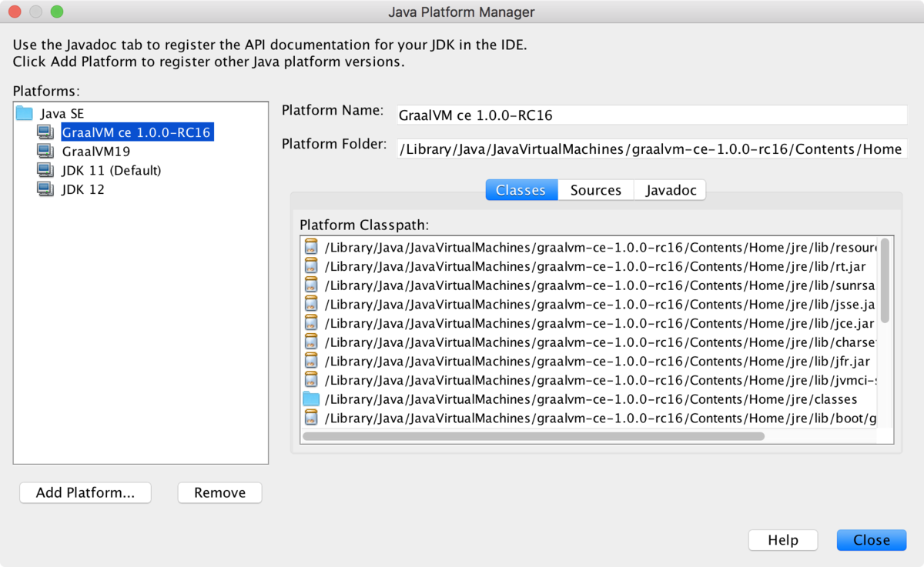Viewport: 924px width, 567px height.
Task: Click the JDK 12 platform icon
Action: click(45, 189)
